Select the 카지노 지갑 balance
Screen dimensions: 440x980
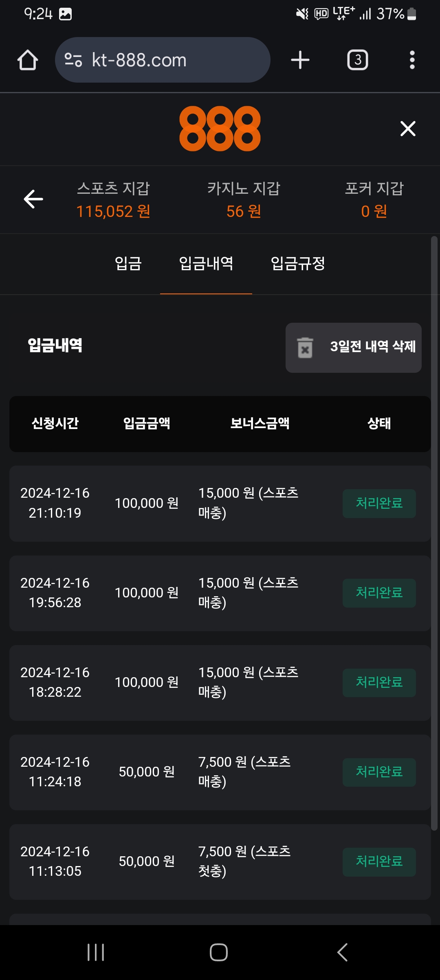pos(244,200)
